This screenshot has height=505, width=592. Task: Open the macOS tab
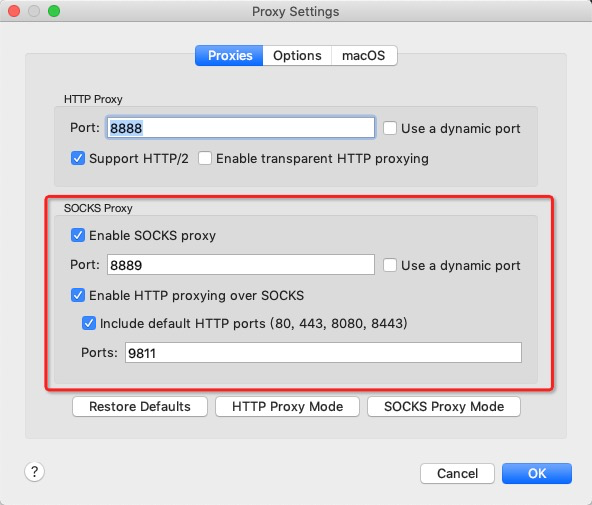click(364, 55)
